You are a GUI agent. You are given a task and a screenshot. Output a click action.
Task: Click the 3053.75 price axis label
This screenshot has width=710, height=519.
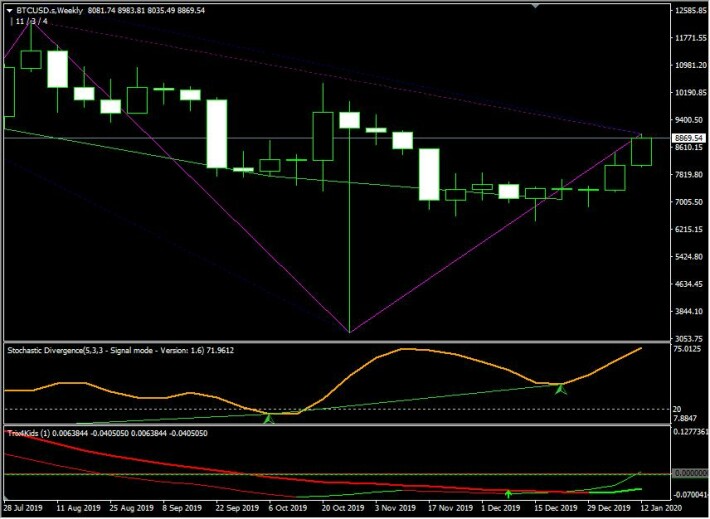coord(690,339)
